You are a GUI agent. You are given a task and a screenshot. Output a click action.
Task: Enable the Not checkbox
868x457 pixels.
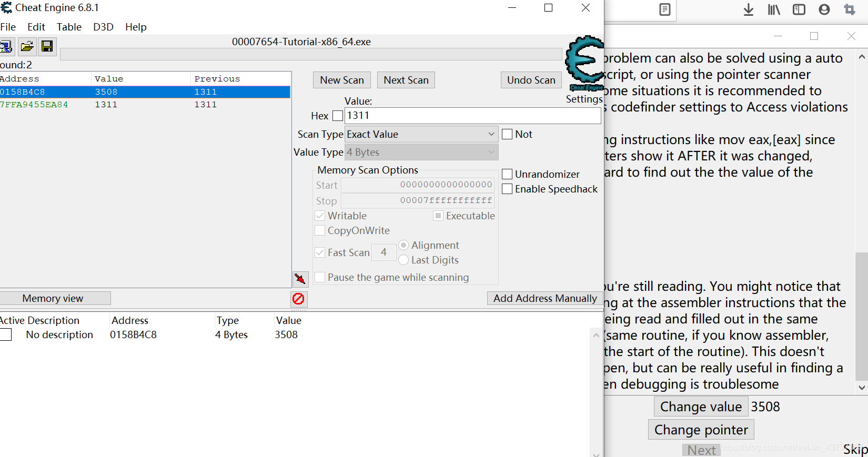(507, 134)
